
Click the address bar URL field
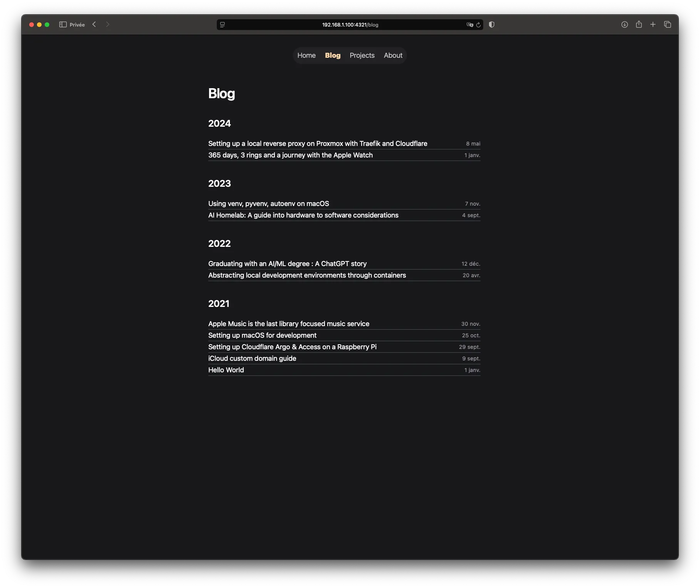[350, 25]
